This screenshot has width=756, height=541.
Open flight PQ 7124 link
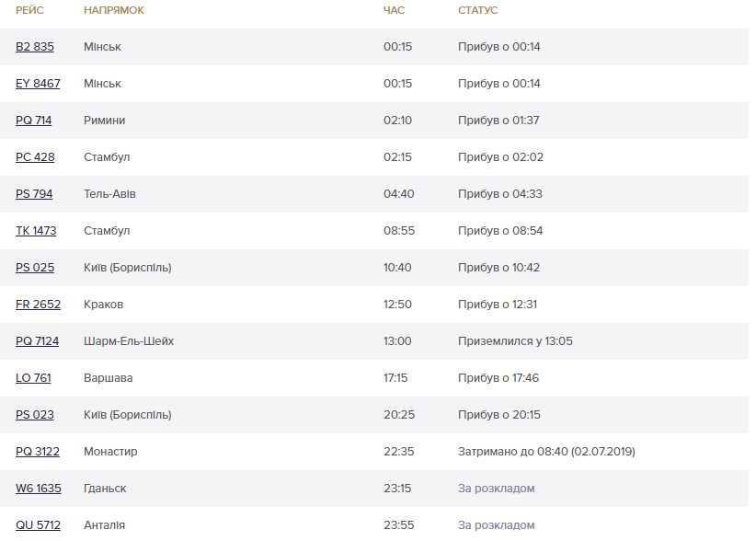37,341
